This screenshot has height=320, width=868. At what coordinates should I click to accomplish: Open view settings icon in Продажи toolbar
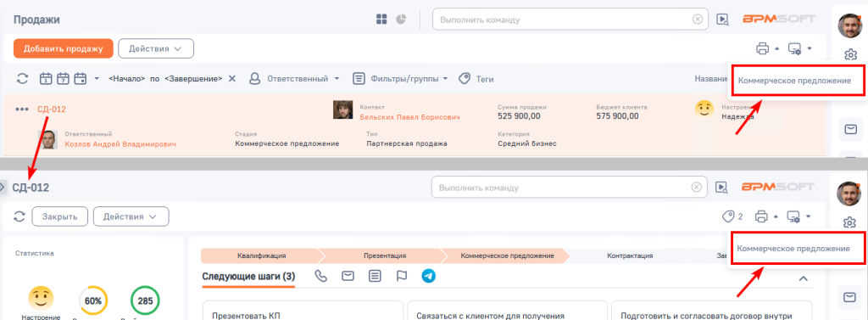[x=795, y=48]
